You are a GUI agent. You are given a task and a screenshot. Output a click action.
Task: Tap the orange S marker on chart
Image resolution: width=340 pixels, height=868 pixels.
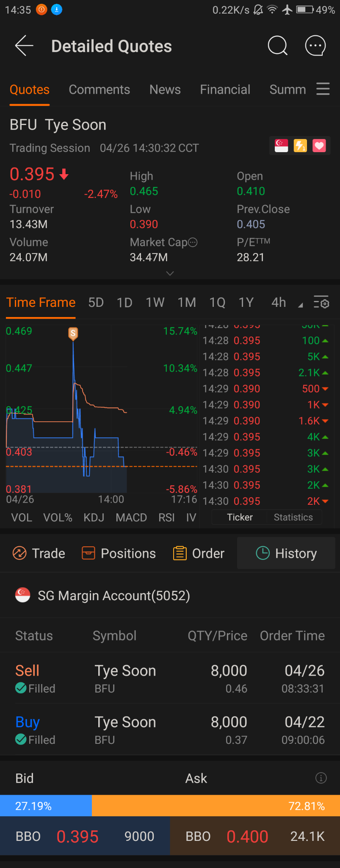(x=73, y=334)
